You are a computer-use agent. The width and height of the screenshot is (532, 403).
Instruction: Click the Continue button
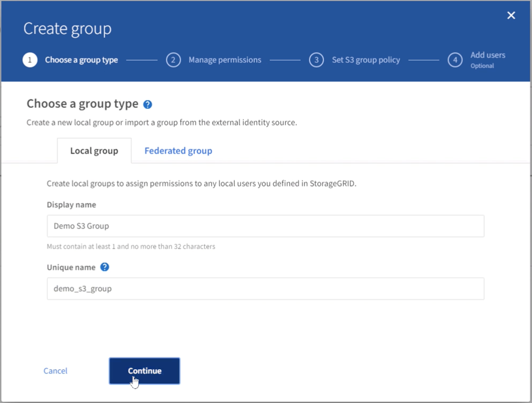(144, 370)
